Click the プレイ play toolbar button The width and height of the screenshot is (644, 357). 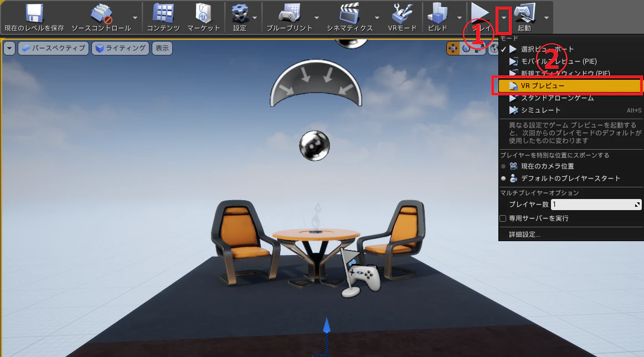click(x=481, y=17)
